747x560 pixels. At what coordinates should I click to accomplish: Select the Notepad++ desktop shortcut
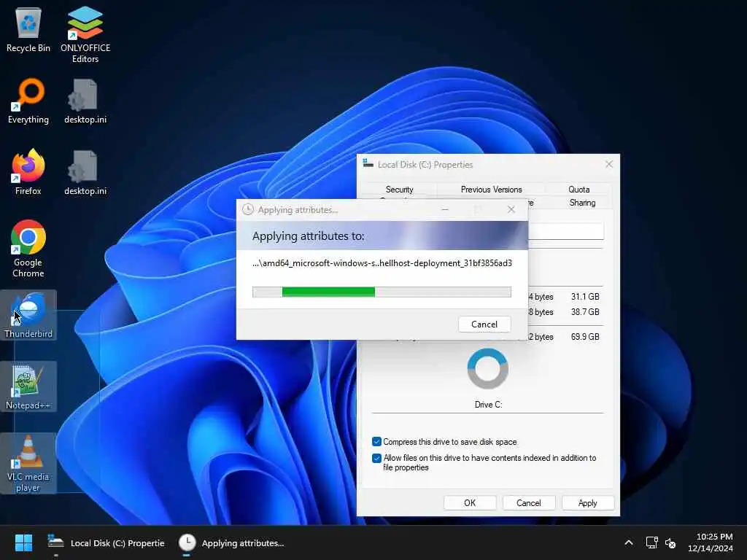click(x=28, y=386)
